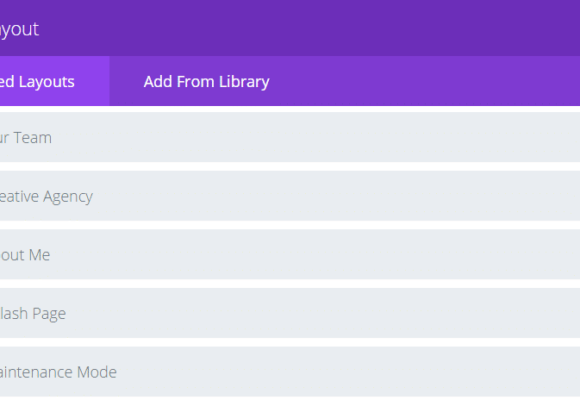The height and width of the screenshot is (400, 580).
Task: Load the Splash Page layout
Action: coord(290,313)
